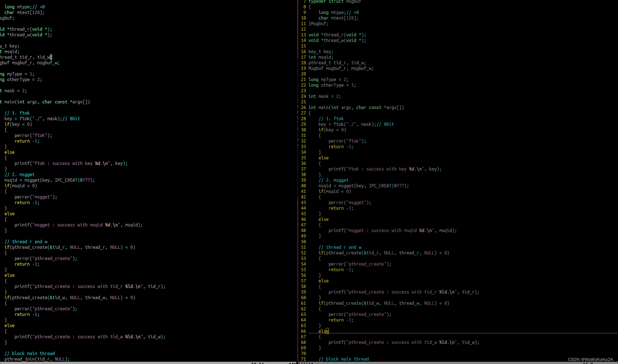Click comment '// 1. ftok' on line 28
The image size is (618, 364).
331,119
